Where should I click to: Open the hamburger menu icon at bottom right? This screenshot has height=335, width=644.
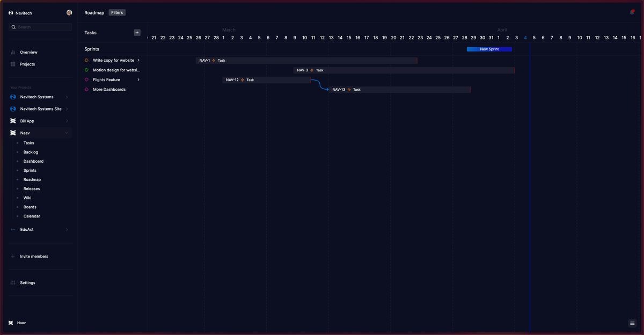pyautogui.click(x=632, y=323)
